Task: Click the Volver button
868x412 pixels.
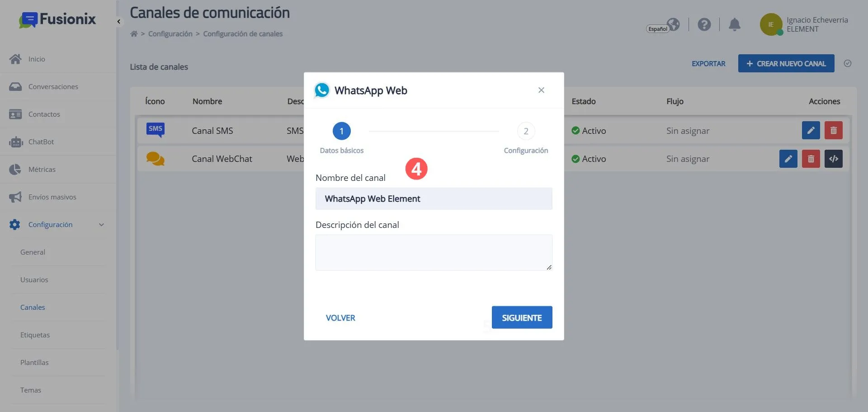Action: pos(340,318)
